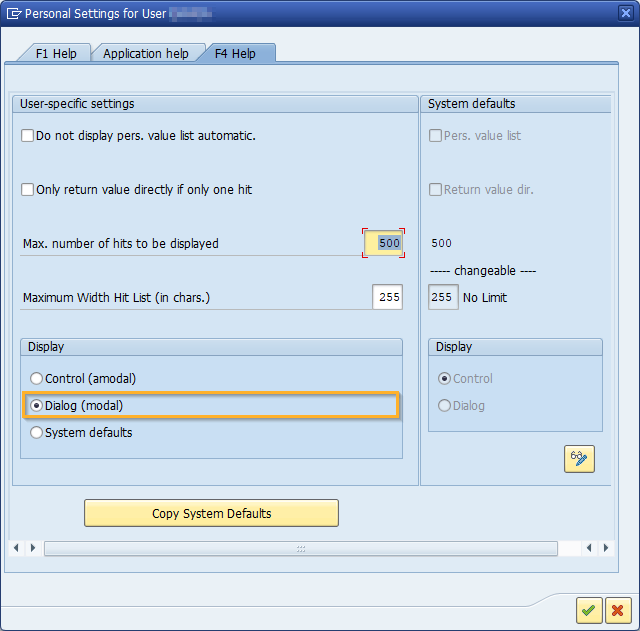Click the system default '500' value
The height and width of the screenshot is (631, 640).
click(441, 243)
